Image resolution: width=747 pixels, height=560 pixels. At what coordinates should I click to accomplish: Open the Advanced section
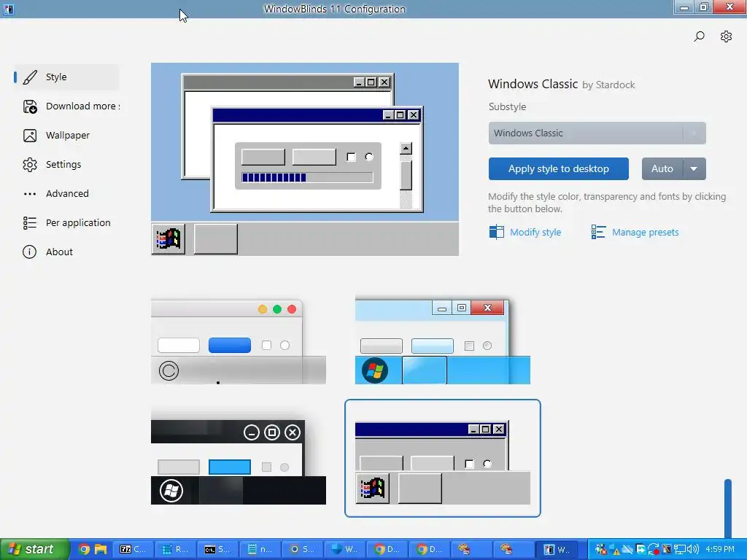point(66,193)
